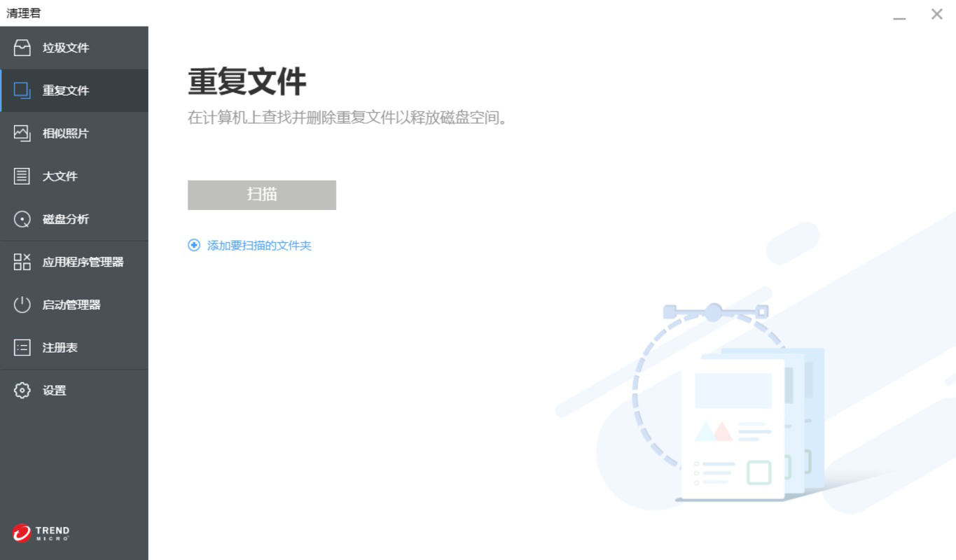Click the 清理君 window title
956x560 pixels.
tap(24, 13)
